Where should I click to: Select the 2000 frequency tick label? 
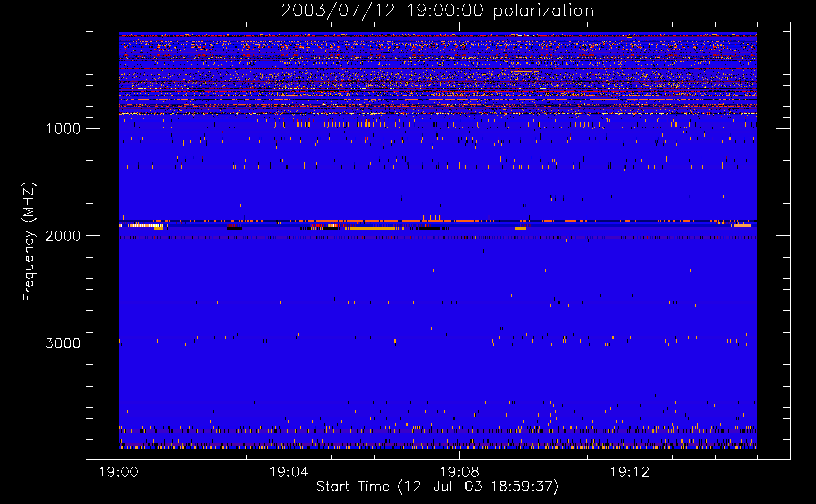tap(63, 236)
